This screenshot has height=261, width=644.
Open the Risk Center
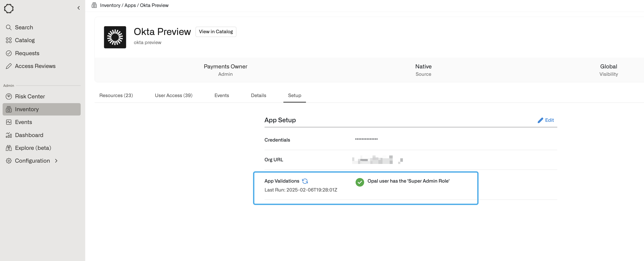click(x=30, y=96)
